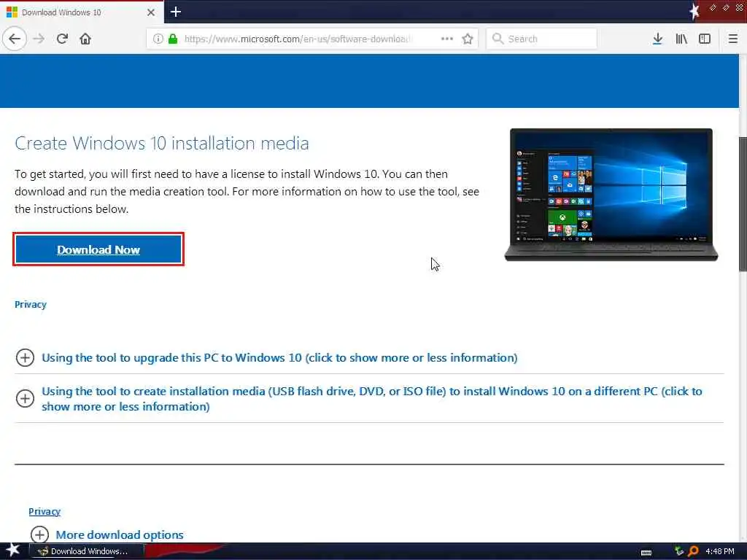Click the keyboard icon in system tray

point(646,553)
